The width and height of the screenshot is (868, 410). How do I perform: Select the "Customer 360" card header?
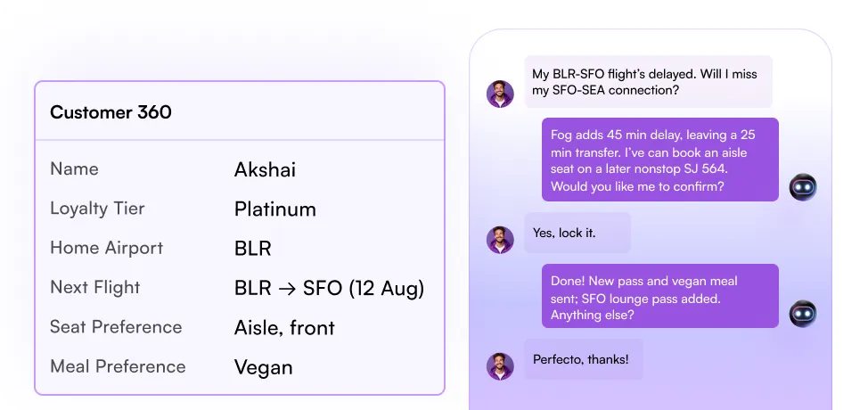click(111, 112)
